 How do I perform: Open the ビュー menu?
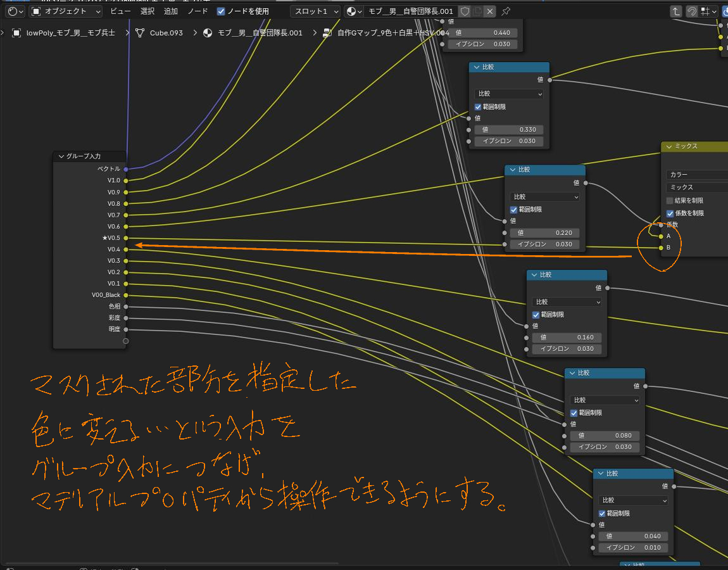click(x=120, y=11)
